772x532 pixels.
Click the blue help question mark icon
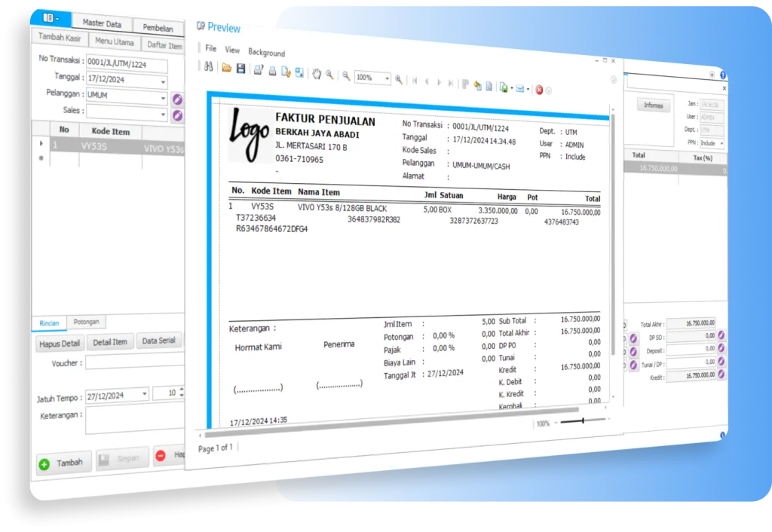tap(723, 75)
